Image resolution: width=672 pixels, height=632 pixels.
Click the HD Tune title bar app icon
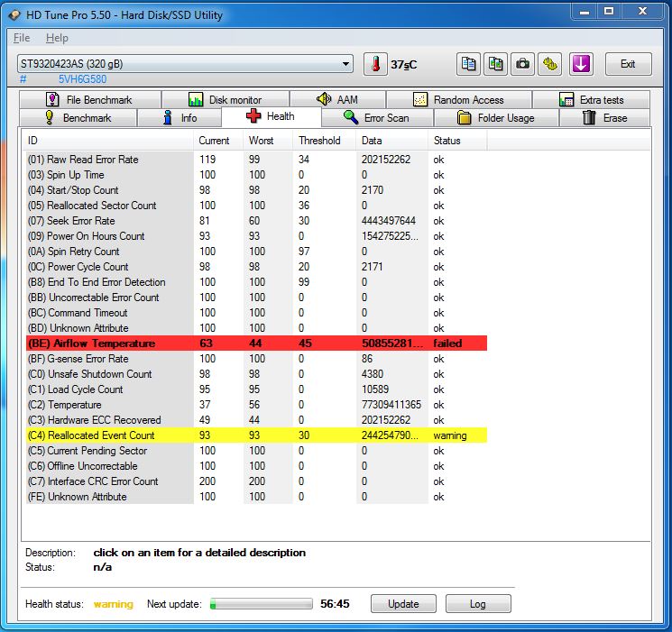coord(14,15)
